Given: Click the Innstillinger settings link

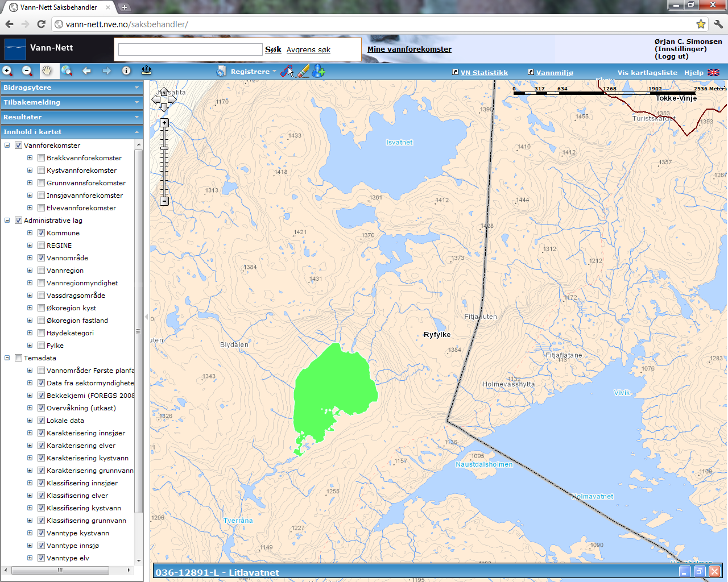Looking at the screenshot, I should [x=681, y=49].
